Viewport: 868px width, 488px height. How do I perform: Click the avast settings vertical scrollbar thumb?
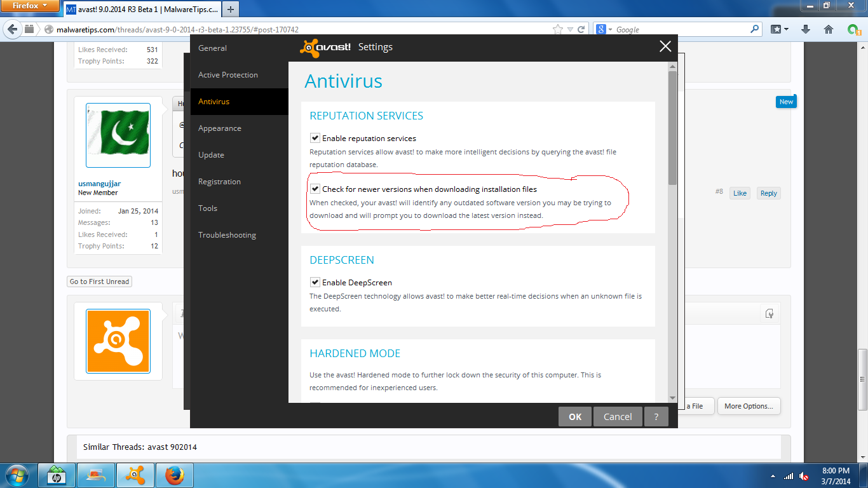point(672,127)
